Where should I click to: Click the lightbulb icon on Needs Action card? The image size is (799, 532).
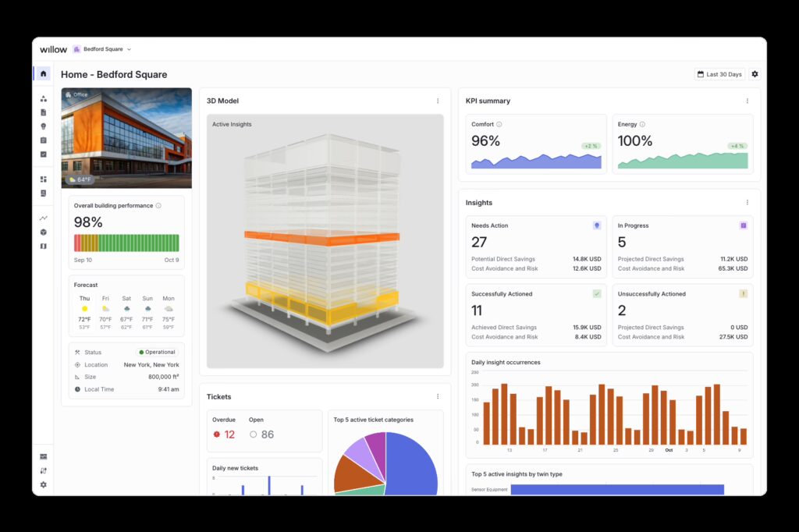coord(597,225)
